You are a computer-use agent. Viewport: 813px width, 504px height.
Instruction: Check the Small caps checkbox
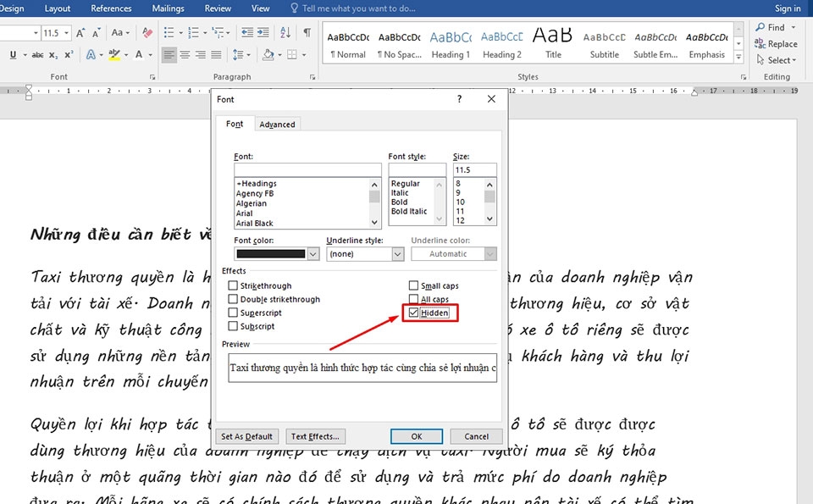point(414,286)
